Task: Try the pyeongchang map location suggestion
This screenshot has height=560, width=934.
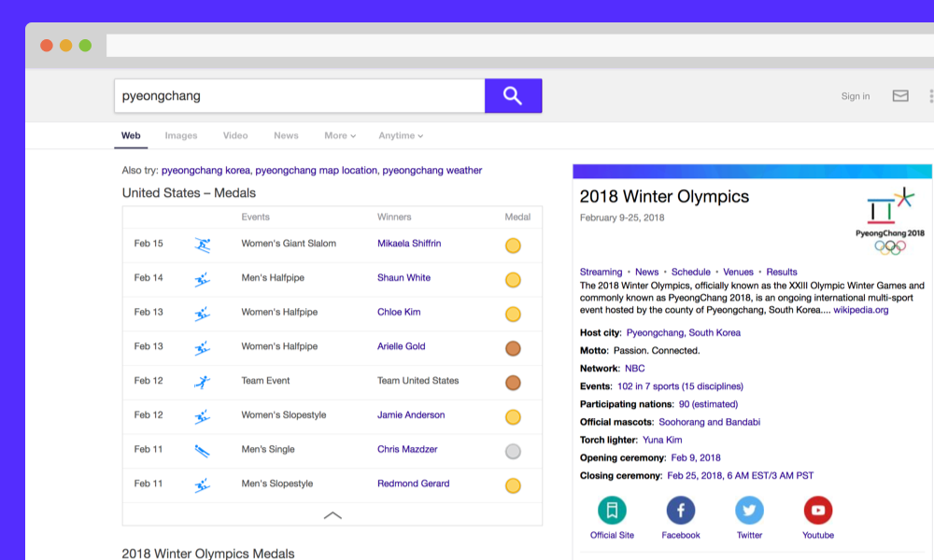Action: click(317, 170)
